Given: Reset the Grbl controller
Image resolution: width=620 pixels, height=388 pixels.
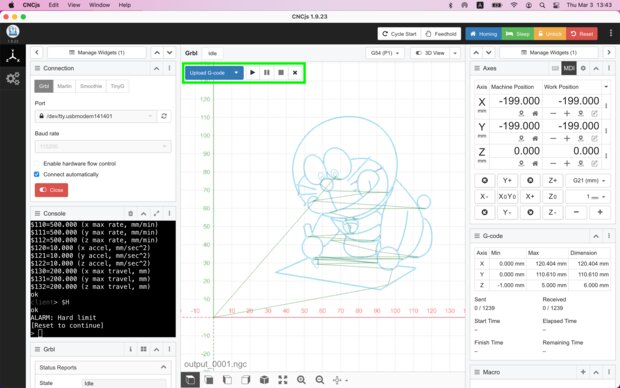Looking at the screenshot, I should pos(582,34).
